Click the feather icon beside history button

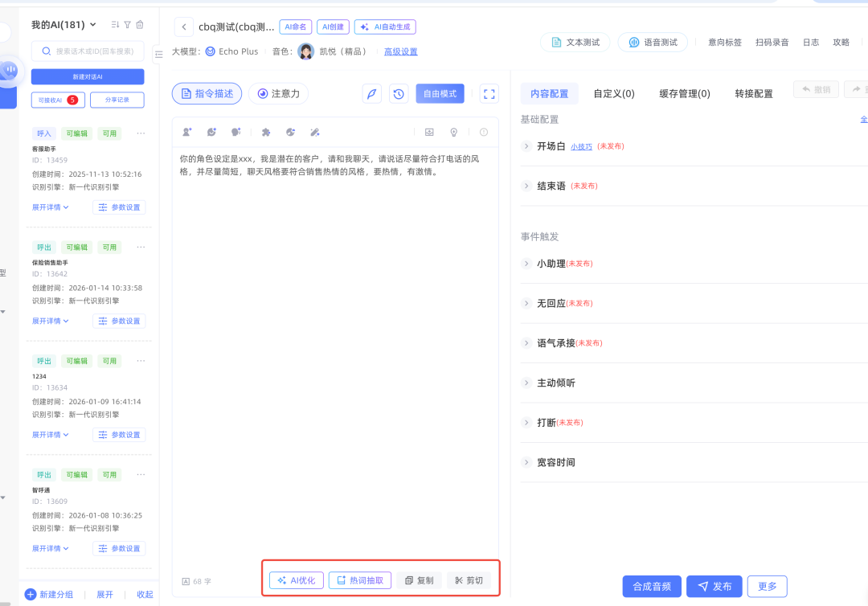pyautogui.click(x=372, y=93)
